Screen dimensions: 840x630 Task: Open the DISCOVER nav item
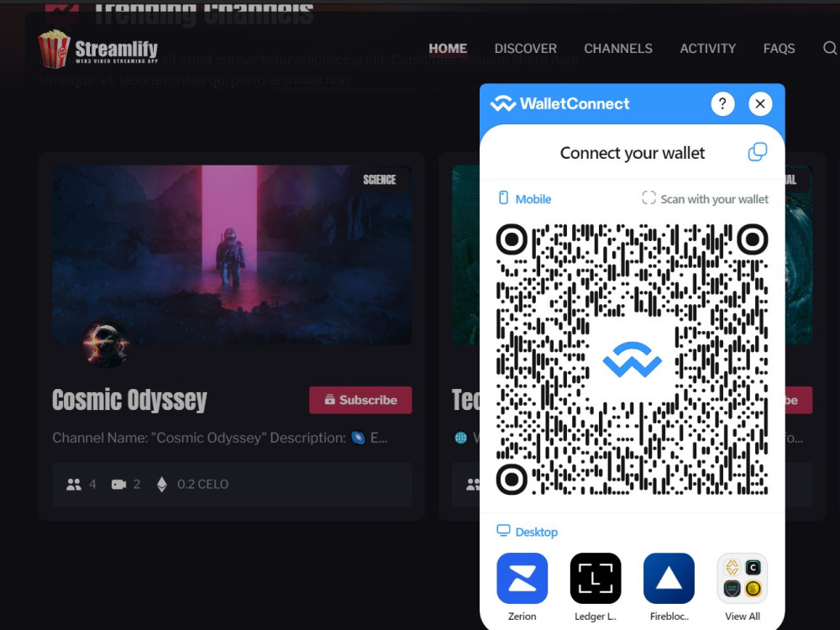[x=526, y=48]
